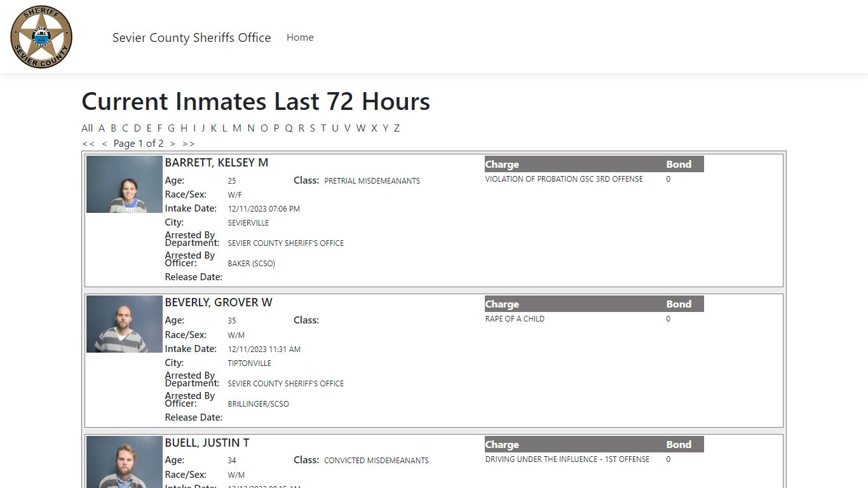868x488 pixels.
Task: Click PRETRIAL MISDEMEANANTS class value
Action: click(372, 181)
